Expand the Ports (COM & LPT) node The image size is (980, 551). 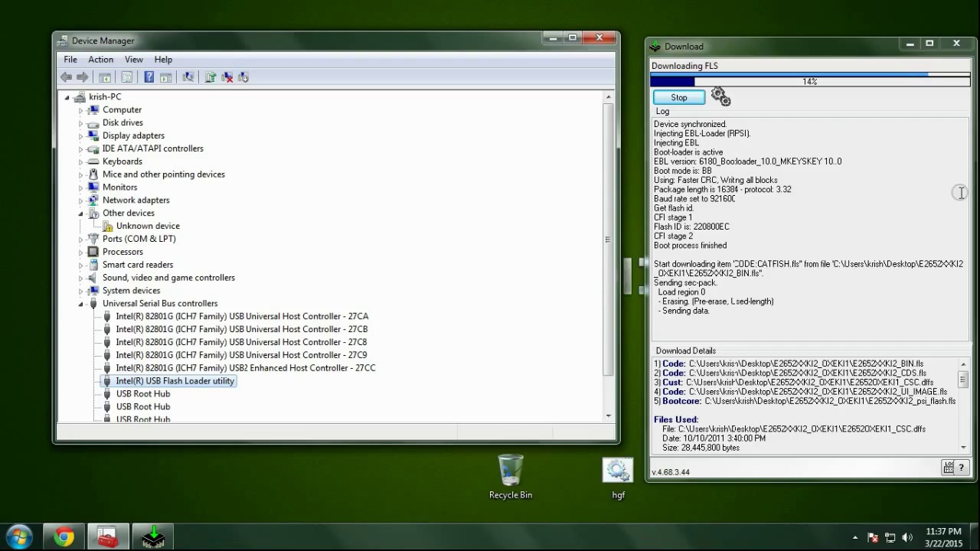click(80, 239)
